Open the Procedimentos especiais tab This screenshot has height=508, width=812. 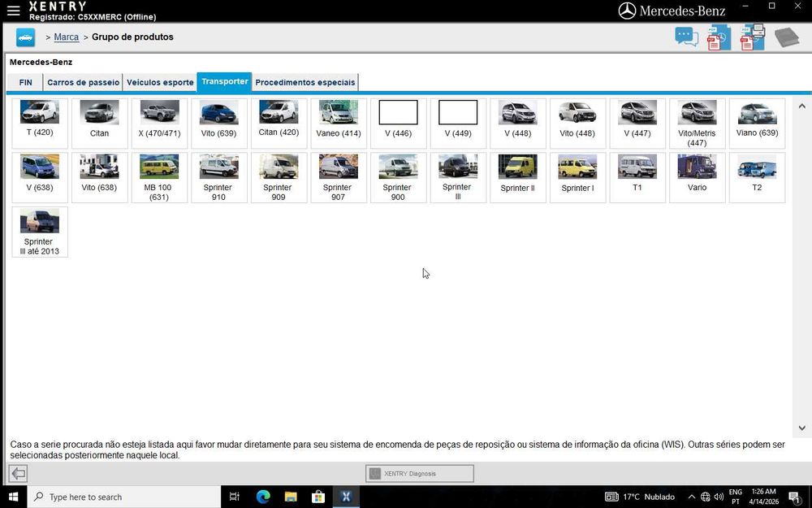tap(305, 82)
